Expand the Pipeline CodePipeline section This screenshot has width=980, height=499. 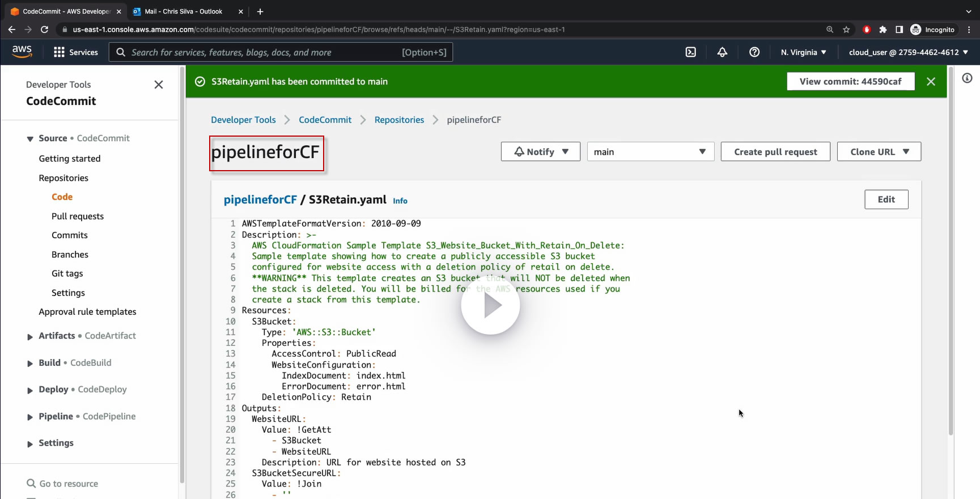tap(30, 417)
